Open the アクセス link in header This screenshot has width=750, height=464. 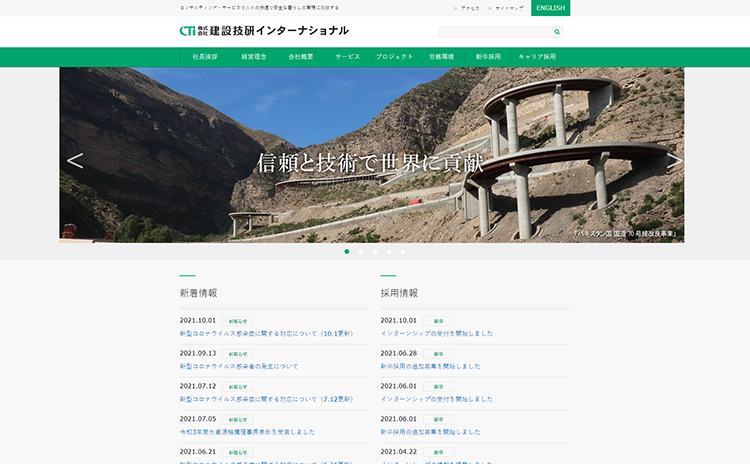click(x=469, y=8)
